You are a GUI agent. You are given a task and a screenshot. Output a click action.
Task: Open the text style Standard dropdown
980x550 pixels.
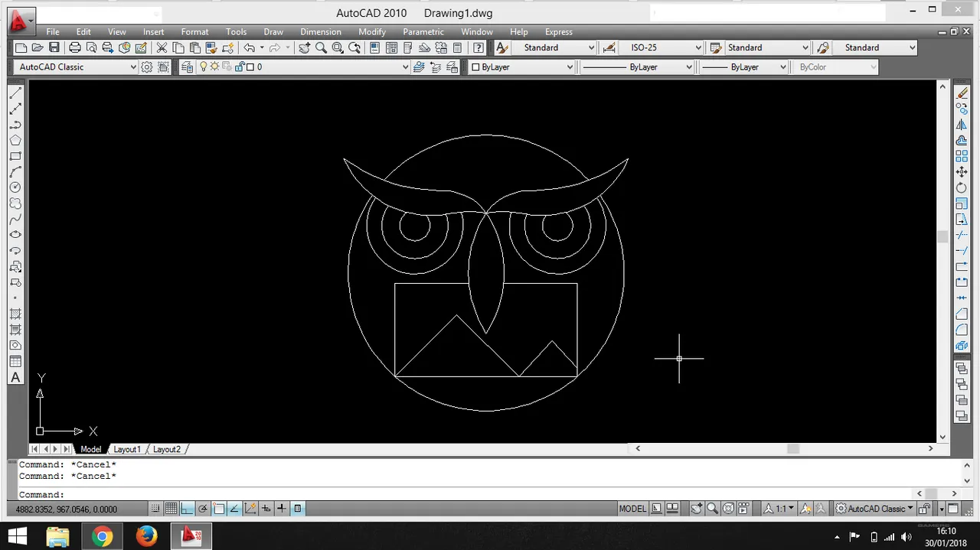click(x=553, y=47)
